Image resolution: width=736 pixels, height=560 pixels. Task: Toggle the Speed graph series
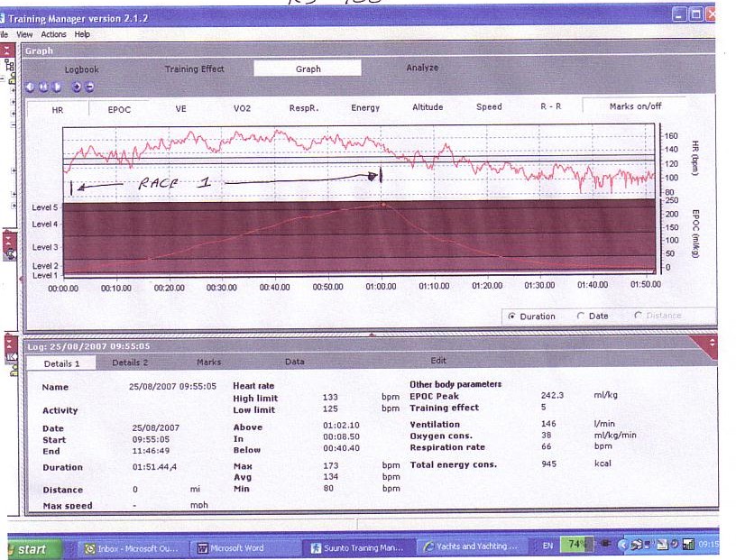[489, 106]
